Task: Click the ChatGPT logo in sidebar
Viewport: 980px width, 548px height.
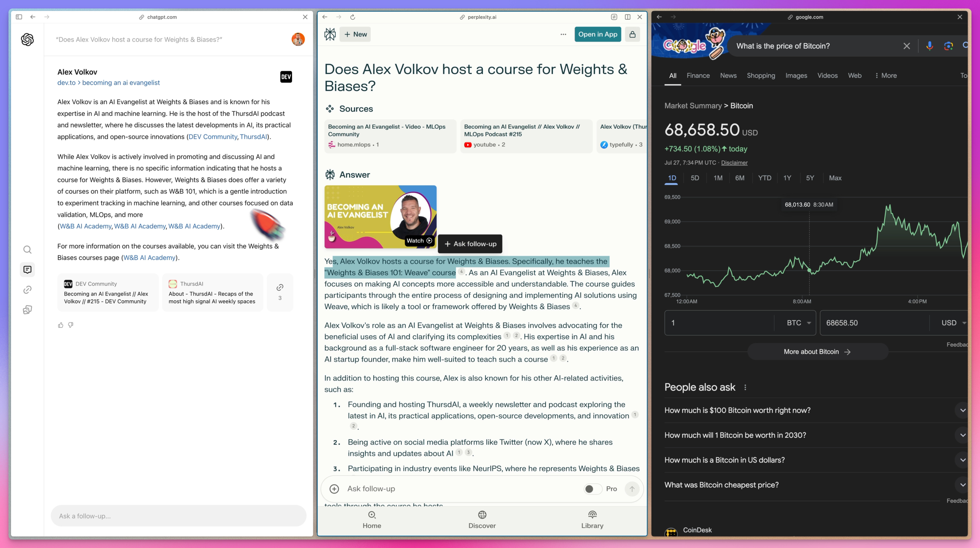Action: coord(27,40)
